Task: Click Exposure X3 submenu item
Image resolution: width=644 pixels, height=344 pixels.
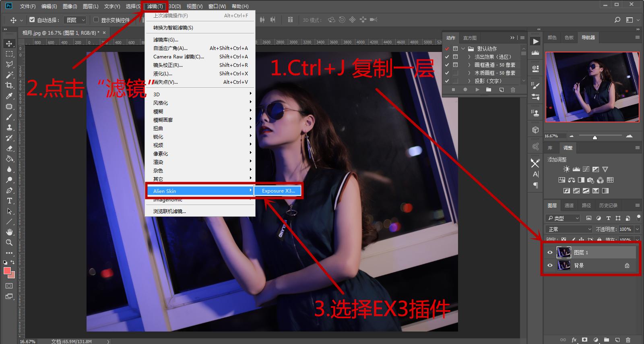Action: (x=278, y=191)
